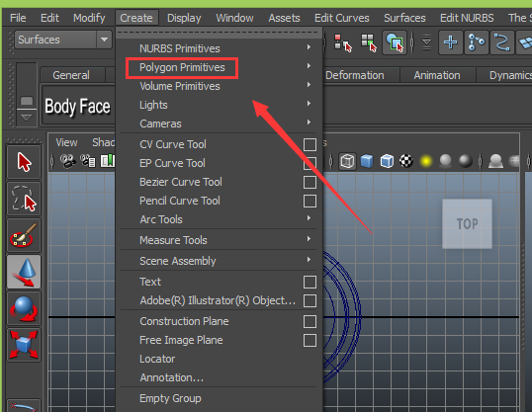Select the arrow Select tool in toolbox
This screenshot has width=532, height=412.
24,162
